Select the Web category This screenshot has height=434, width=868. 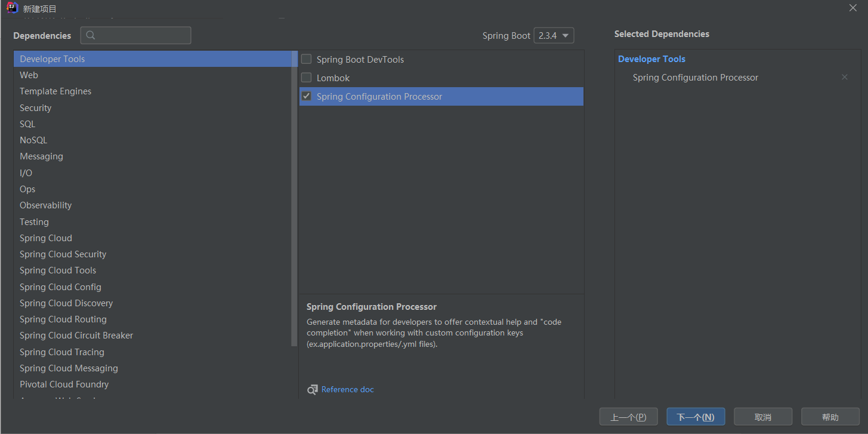[x=153, y=75]
